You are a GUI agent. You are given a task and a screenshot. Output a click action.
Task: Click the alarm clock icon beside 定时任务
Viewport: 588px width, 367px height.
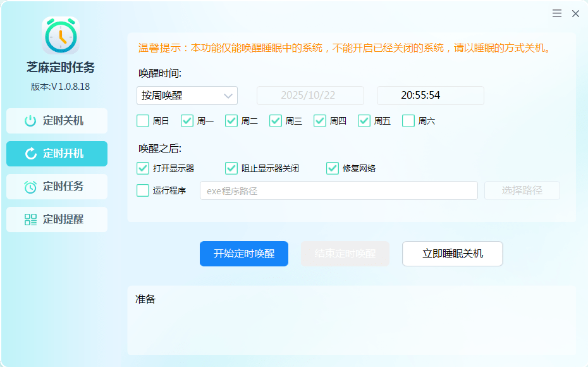pyautogui.click(x=30, y=187)
